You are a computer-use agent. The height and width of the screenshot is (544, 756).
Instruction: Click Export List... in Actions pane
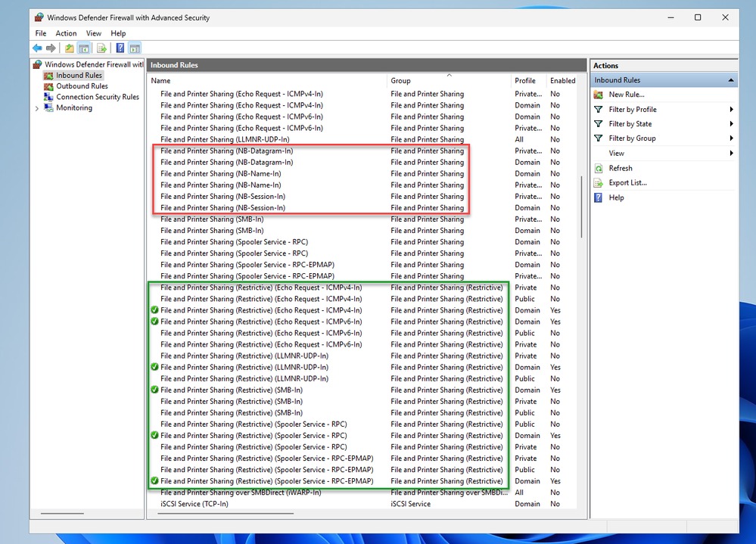tap(627, 182)
